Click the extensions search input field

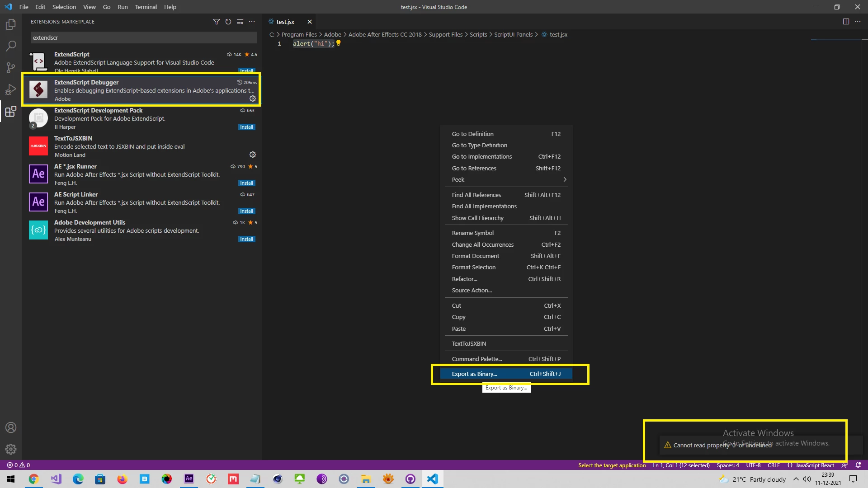coord(143,38)
